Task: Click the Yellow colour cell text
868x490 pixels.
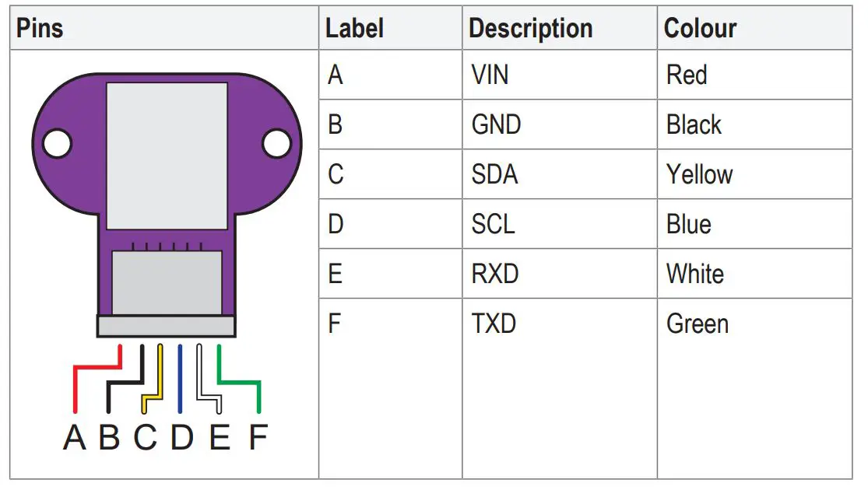Action: [x=699, y=174]
